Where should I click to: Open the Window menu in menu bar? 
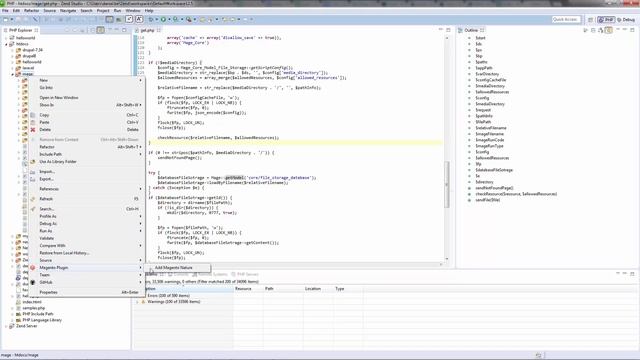tap(133, 11)
